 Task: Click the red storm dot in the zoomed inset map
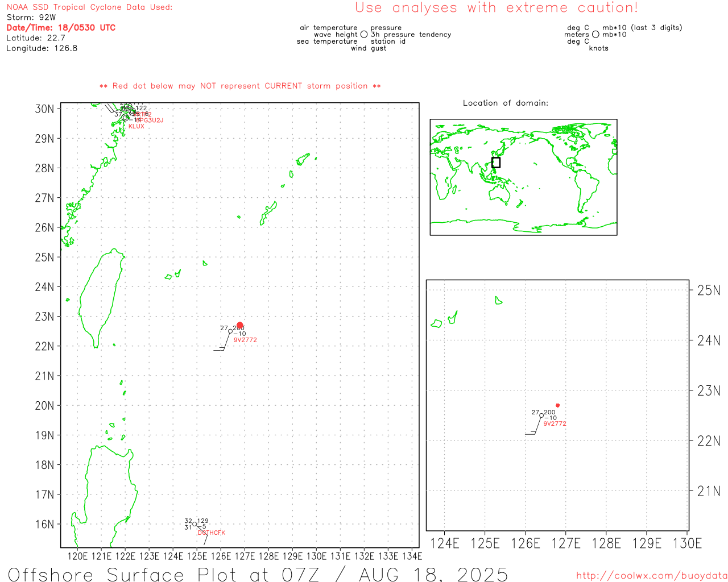557,405
